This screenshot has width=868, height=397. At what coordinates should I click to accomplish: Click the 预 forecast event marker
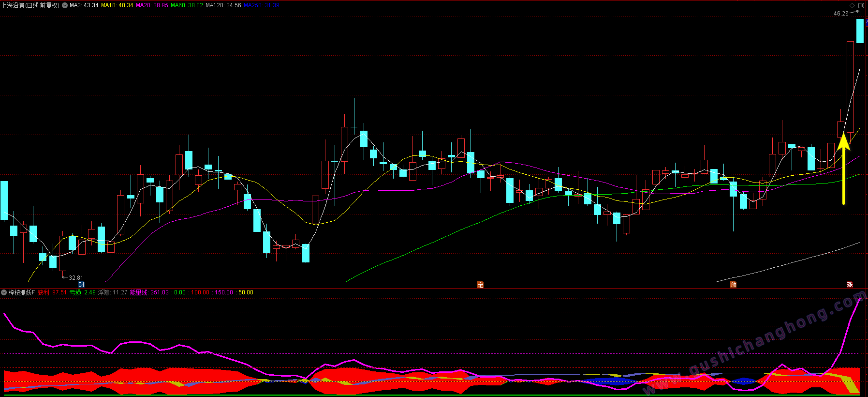click(x=733, y=285)
